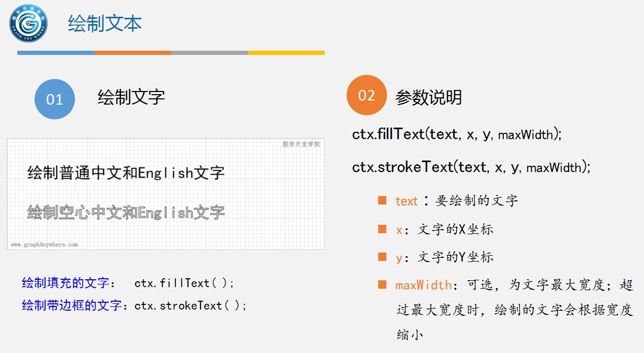Click the ctx.fillText(text, x, y, maxWidth) code line

click(x=457, y=134)
